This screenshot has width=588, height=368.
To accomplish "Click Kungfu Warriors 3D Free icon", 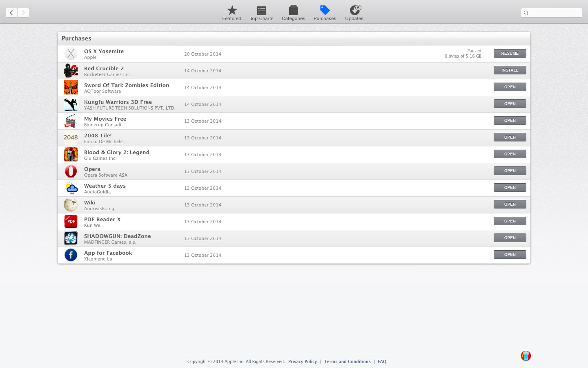I will 71,104.
